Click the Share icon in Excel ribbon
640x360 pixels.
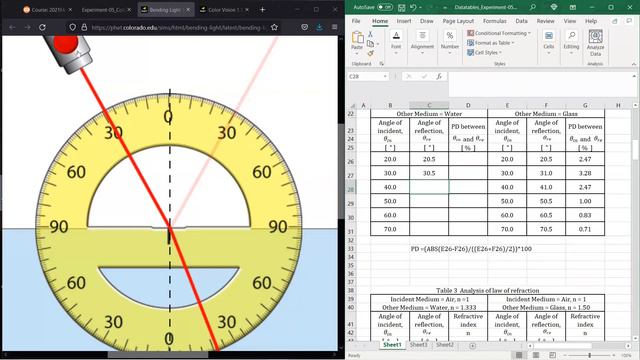pyautogui.click(x=615, y=21)
